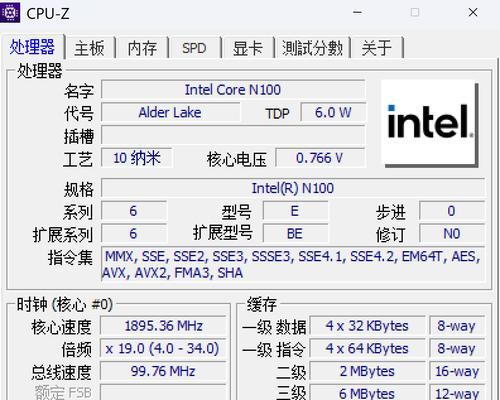Click the TDP value 6.0 W
The width and height of the screenshot is (500, 400).
(x=333, y=112)
